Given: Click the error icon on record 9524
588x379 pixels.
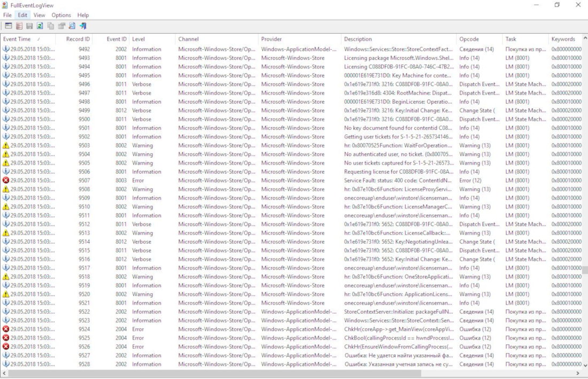Looking at the screenshot, I should [x=6, y=329].
